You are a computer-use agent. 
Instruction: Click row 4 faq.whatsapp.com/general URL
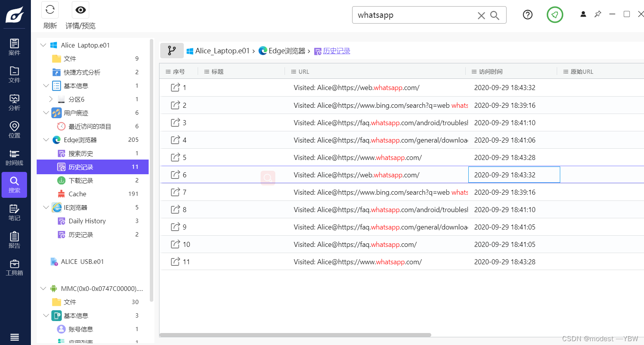click(381, 140)
